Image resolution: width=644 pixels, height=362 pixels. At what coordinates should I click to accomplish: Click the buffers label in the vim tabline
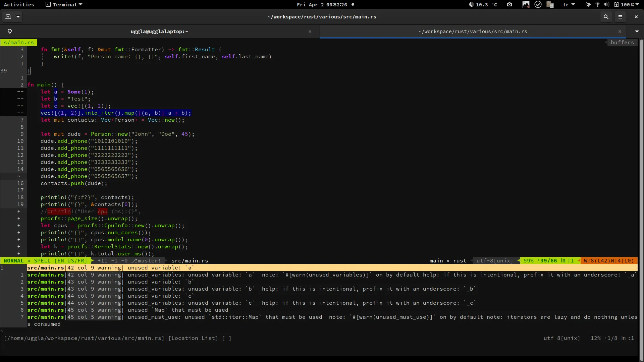coord(622,42)
